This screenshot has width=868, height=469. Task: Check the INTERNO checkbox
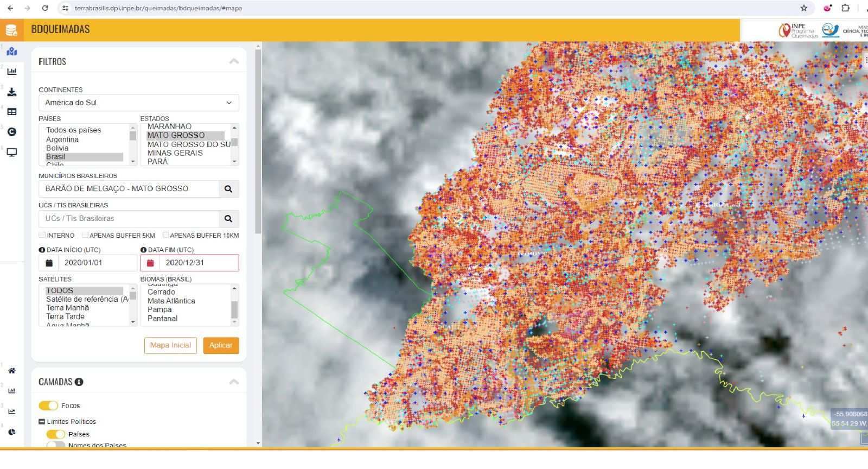click(x=42, y=235)
